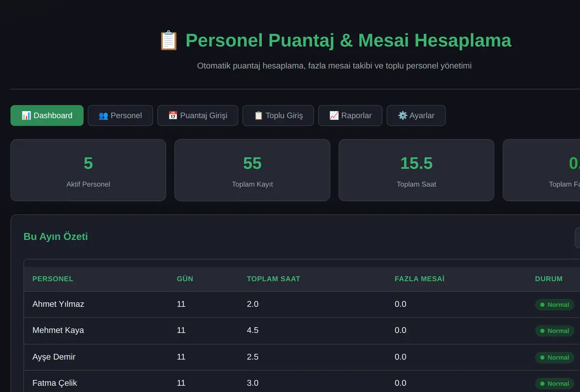The image size is (580, 392).
Task: Open the Ayarlar settings tab
Action: [x=416, y=116]
